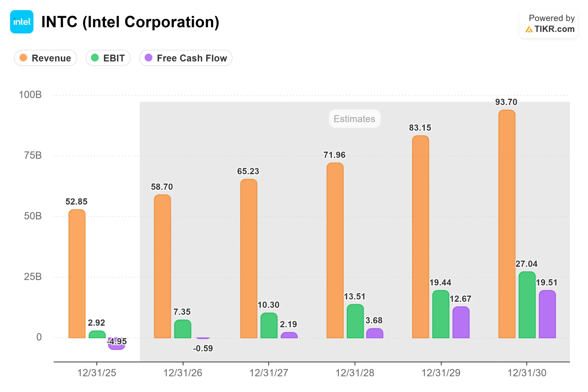The width and height of the screenshot is (588, 392).
Task: Click the 27.04 EBIT bar
Action: point(527,305)
